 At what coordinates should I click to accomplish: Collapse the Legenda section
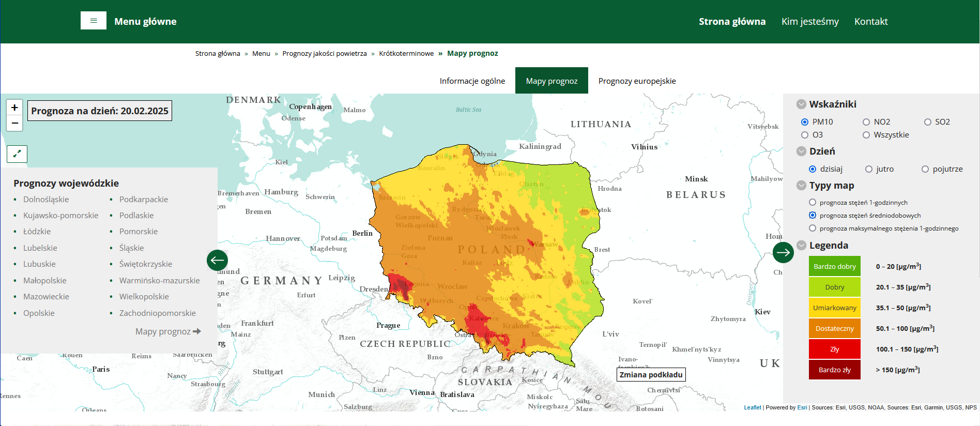click(x=801, y=246)
